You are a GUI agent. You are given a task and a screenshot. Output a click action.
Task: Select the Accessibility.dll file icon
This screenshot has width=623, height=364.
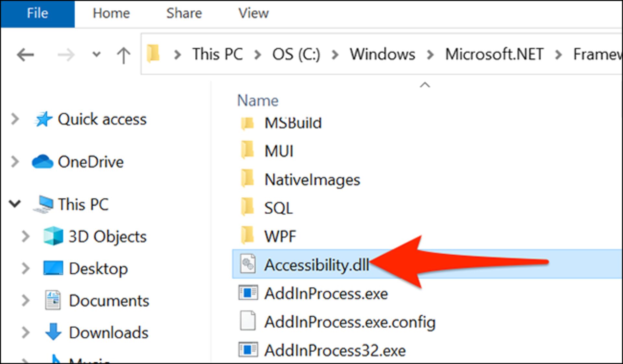coord(248,264)
